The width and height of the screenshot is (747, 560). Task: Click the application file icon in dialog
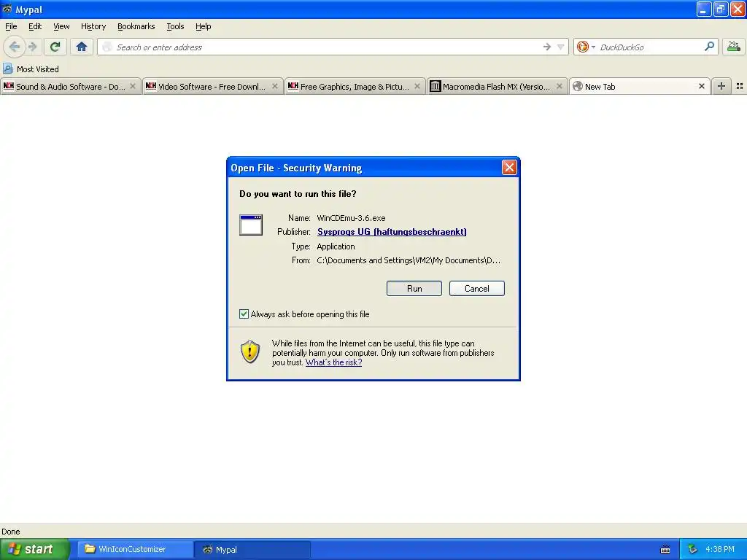pos(251,225)
